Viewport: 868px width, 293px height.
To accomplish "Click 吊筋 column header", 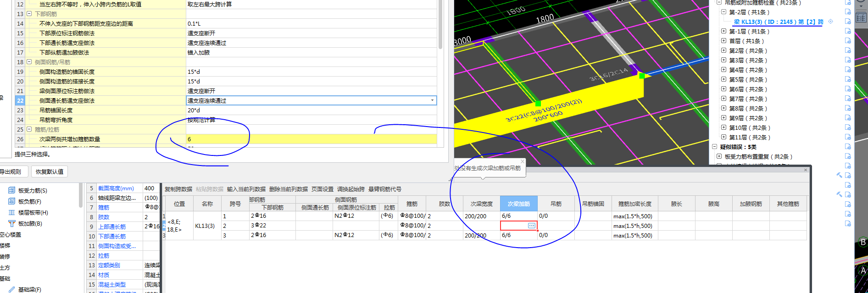I will point(556,204).
